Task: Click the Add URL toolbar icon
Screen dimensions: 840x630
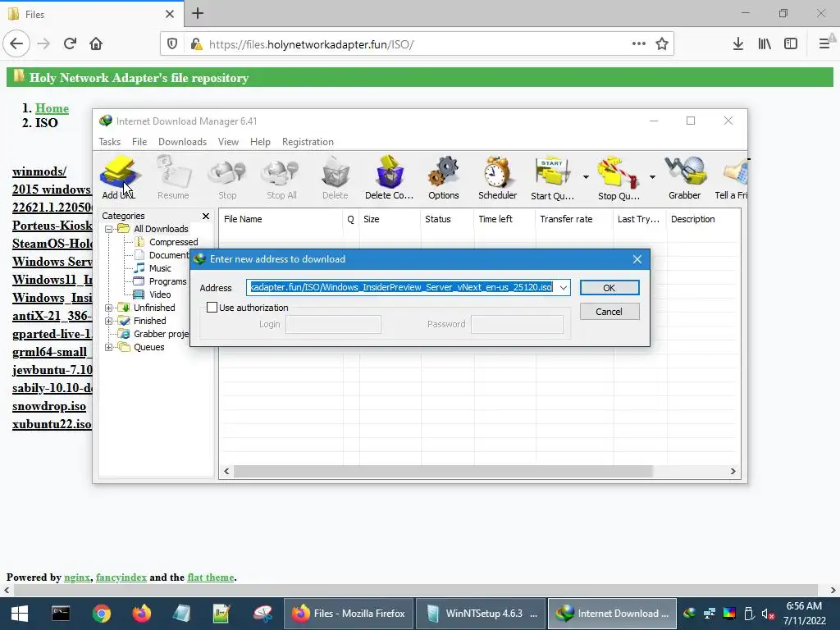Action: [119, 177]
